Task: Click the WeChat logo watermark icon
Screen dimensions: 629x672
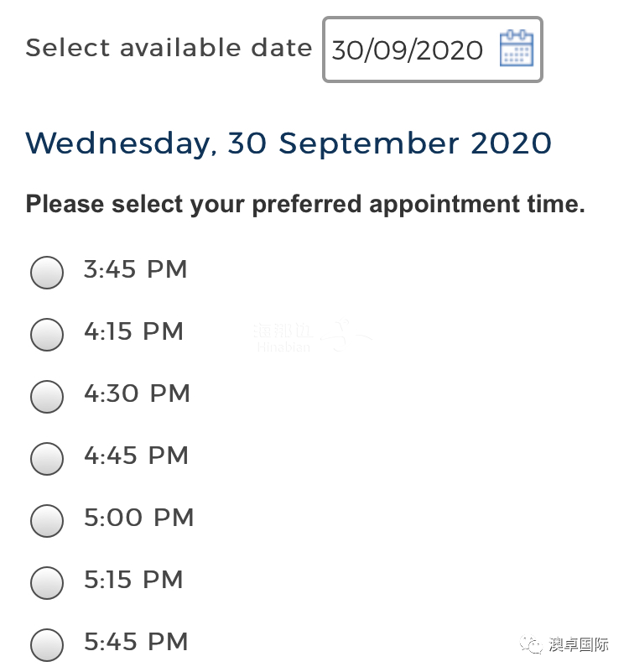Action: pyautogui.click(x=530, y=644)
